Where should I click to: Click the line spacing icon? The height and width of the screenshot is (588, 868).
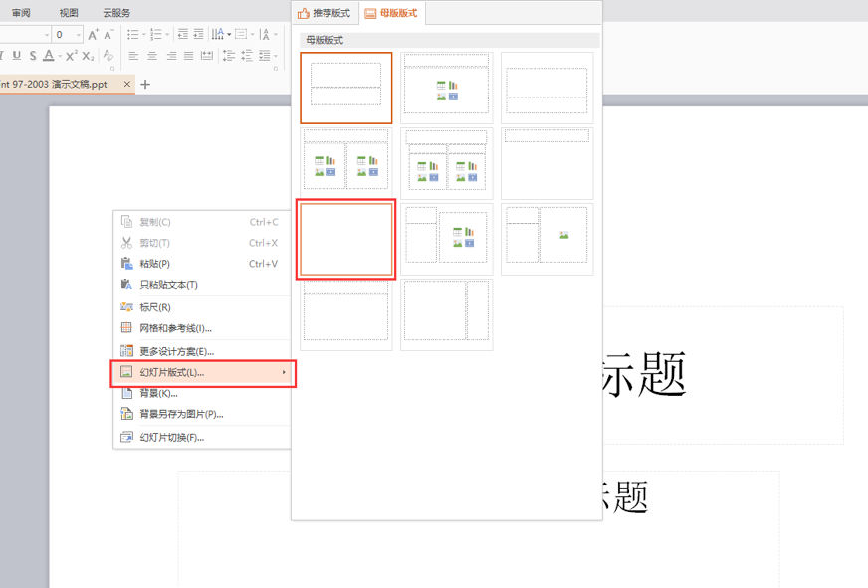(x=228, y=56)
